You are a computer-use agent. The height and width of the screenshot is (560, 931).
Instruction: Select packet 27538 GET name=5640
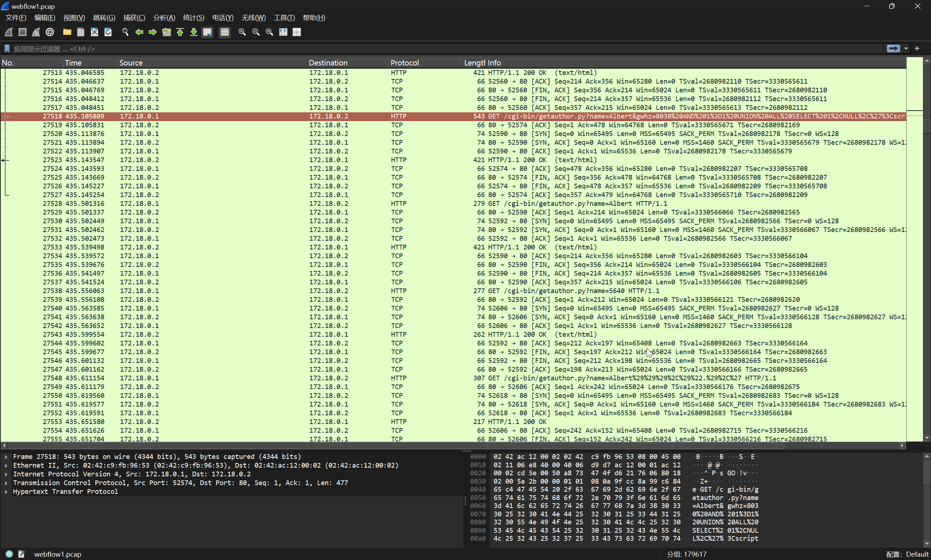coord(453,291)
